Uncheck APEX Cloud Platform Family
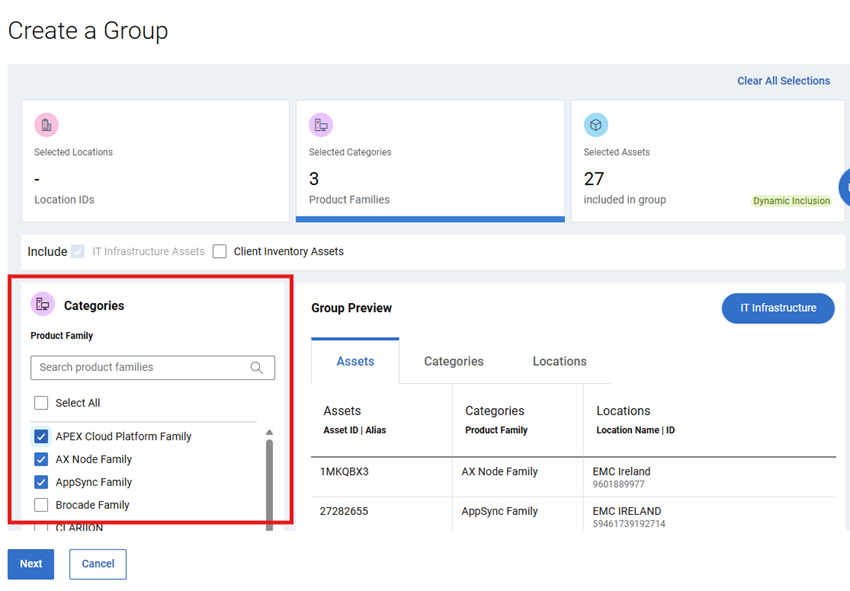 [41, 436]
